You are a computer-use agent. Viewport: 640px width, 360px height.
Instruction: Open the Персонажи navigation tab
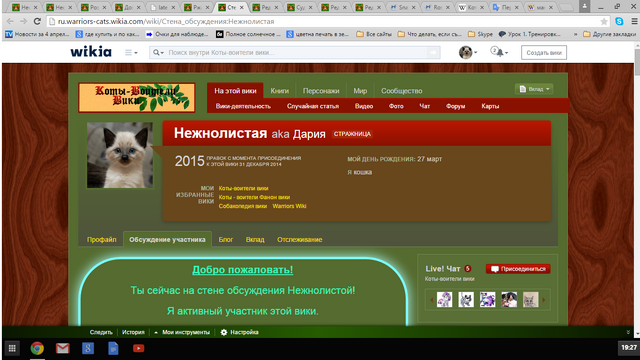coord(321,91)
